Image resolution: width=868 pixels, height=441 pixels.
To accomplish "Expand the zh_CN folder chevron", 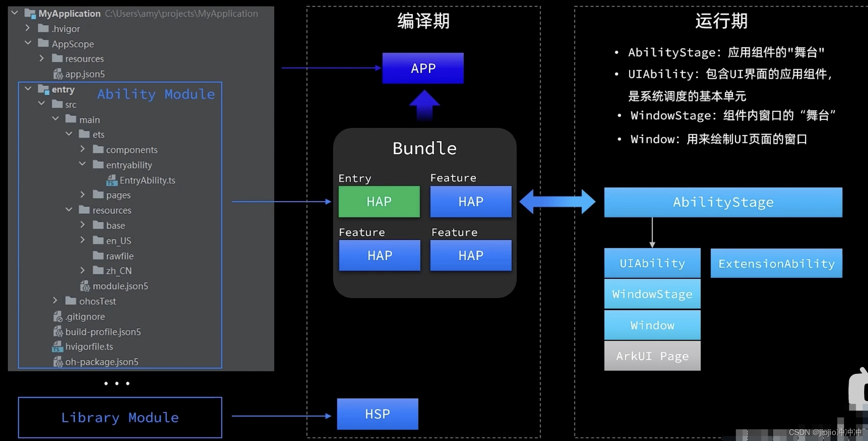I will pyautogui.click(x=82, y=270).
